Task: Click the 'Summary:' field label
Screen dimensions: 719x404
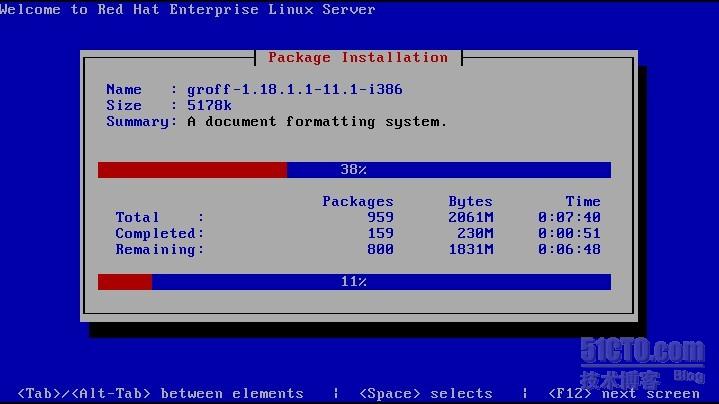Action: point(142,122)
